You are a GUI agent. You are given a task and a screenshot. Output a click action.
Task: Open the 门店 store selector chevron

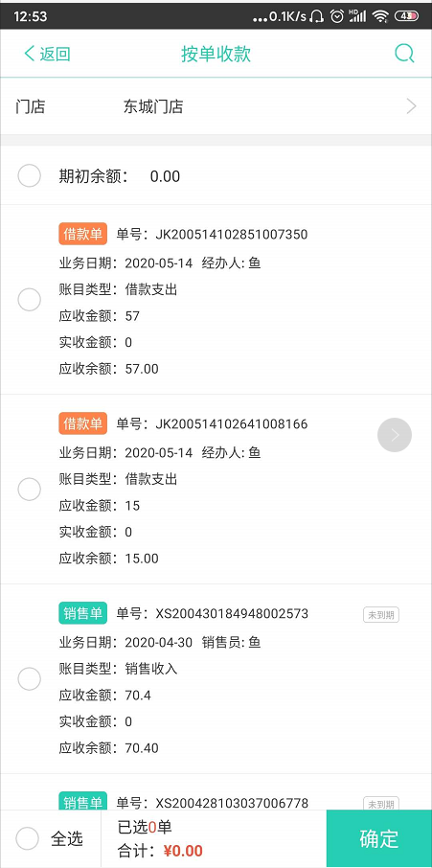411,106
